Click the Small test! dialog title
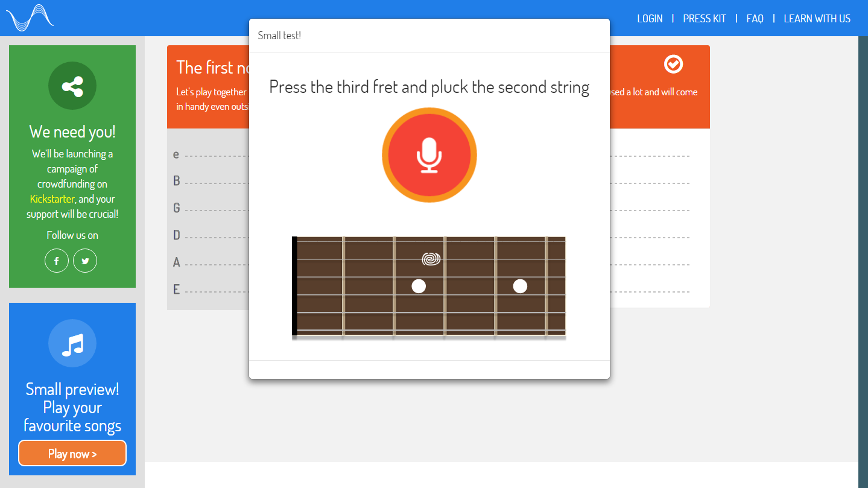This screenshot has height=488, width=868. [x=279, y=36]
